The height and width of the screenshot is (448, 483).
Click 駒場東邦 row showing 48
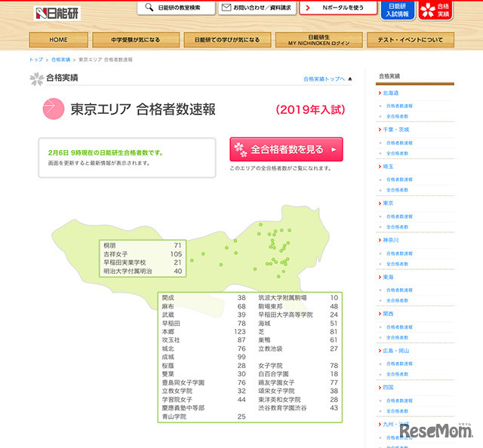pos(298,306)
